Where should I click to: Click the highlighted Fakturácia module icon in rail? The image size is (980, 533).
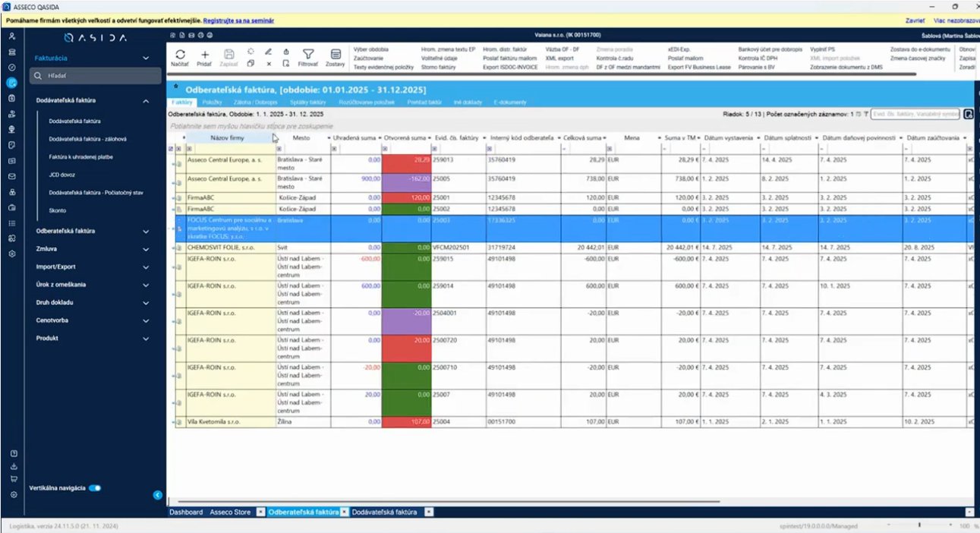click(11, 83)
